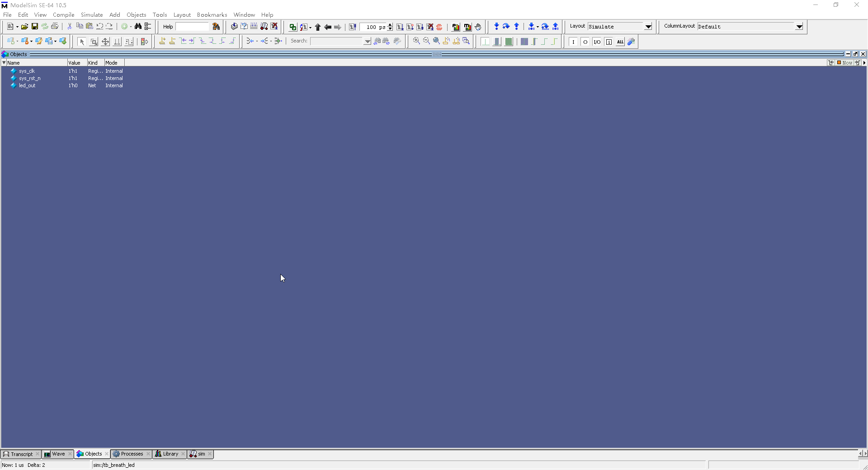Viewport: 868px width, 470px height.
Task: Click the black left arrow icon
Action: tap(328, 27)
